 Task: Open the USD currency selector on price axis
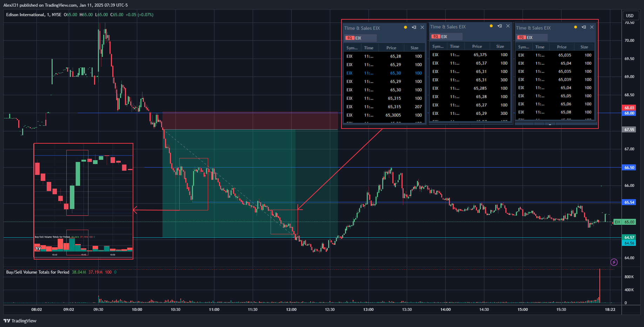click(630, 16)
